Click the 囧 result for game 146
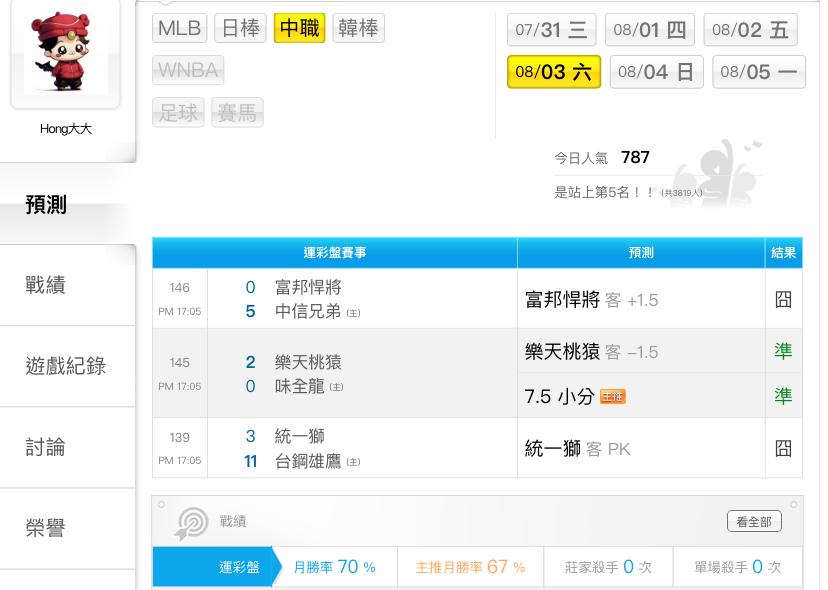Screen dimensions: 828x590 [x=783, y=299]
